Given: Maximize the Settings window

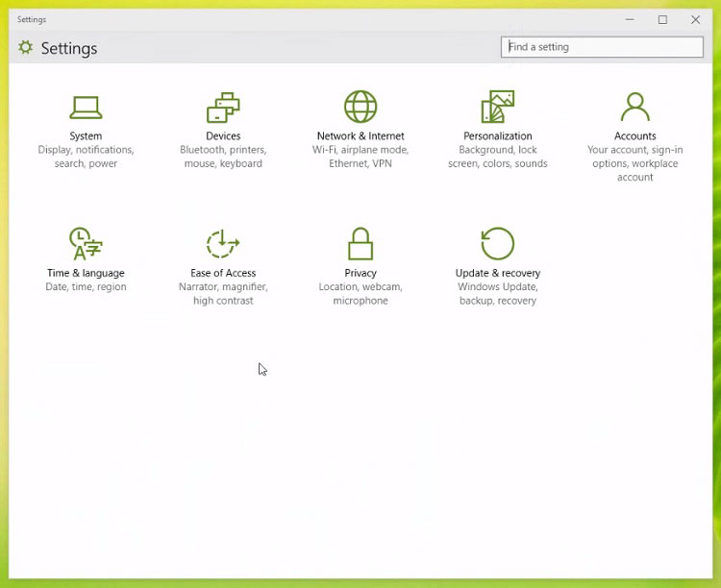Looking at the screenshot, I should click(662, 19).
